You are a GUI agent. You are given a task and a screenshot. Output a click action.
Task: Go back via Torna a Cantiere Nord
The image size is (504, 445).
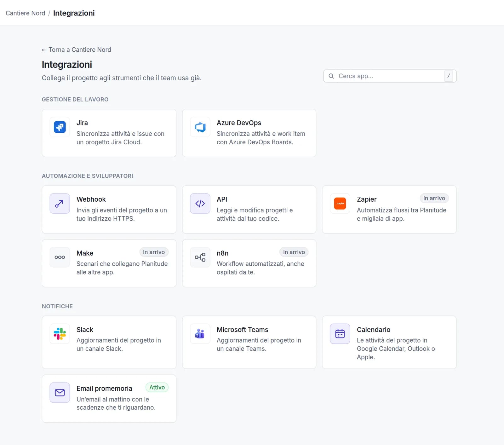(x=77, y=49)
